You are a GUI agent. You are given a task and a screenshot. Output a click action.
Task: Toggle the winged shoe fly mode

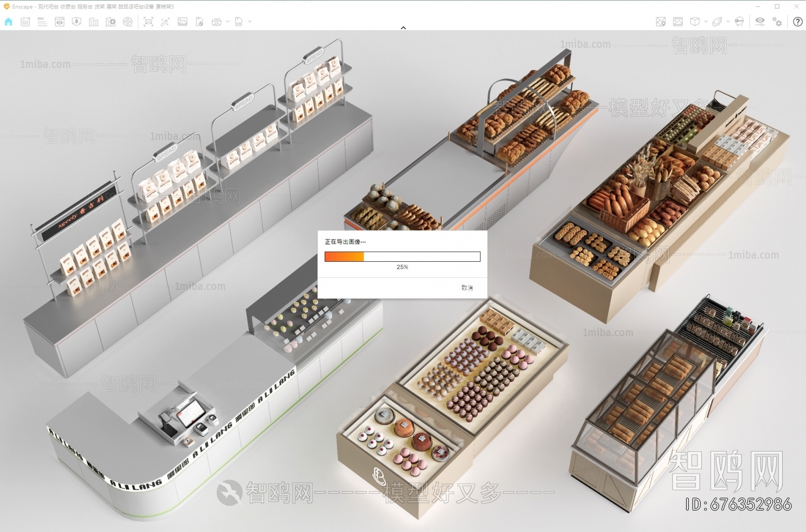pyautogui.click(x=717, y=22)
